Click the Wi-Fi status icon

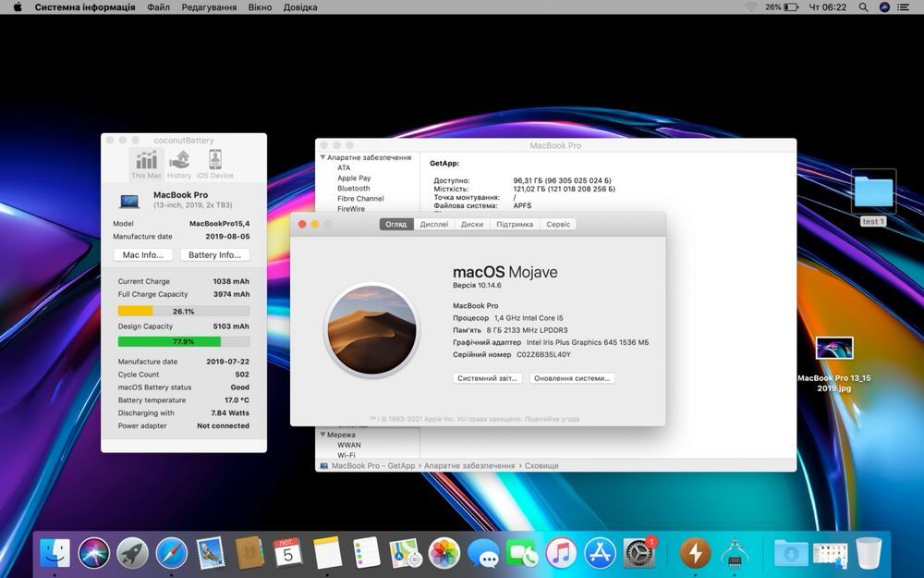point(751,7)
